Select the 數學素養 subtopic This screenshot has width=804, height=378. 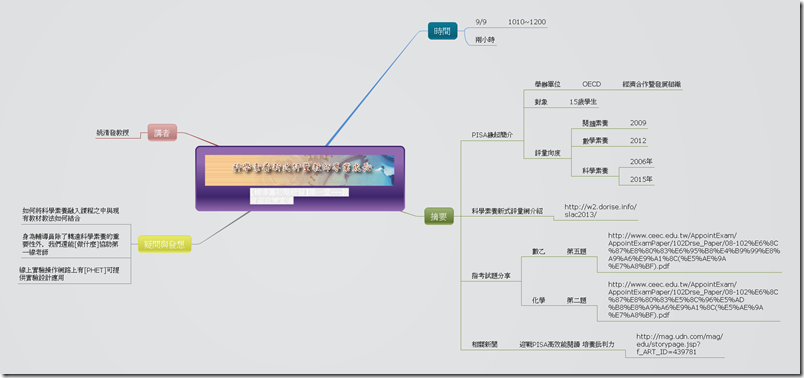click(x=595, y=141)
